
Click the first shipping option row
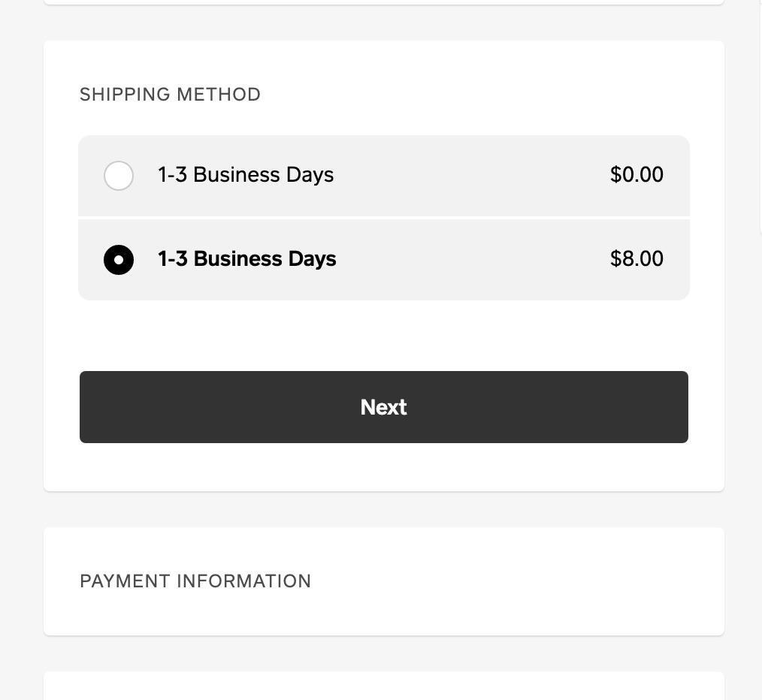[383, 175]
